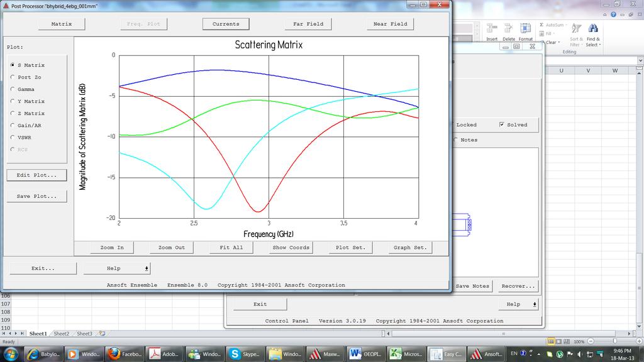Switch to Firefox Facebook taskbar item

point(124,354)
